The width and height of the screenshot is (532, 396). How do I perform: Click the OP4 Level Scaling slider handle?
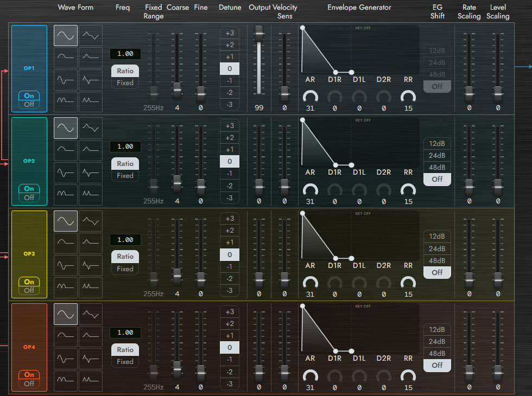[x=498, y=373]
